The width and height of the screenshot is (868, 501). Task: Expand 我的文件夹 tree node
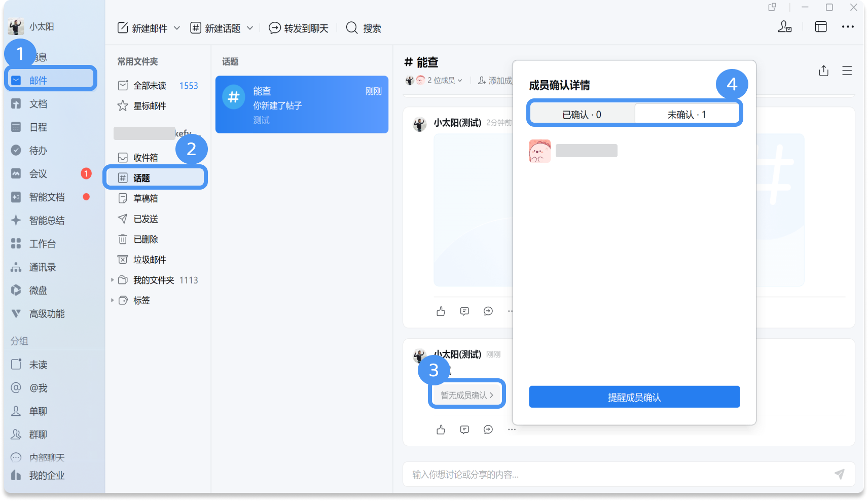point(113,280)
